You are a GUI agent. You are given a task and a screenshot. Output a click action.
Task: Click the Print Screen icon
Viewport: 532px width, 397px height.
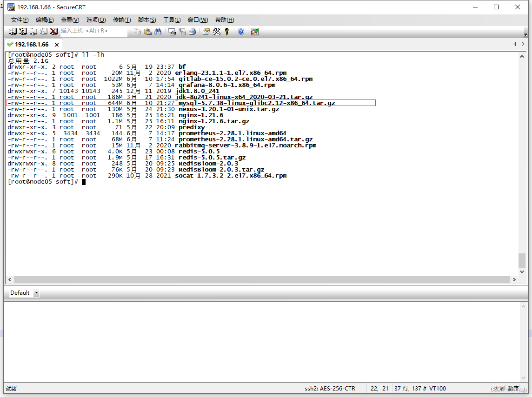point(172,32)
